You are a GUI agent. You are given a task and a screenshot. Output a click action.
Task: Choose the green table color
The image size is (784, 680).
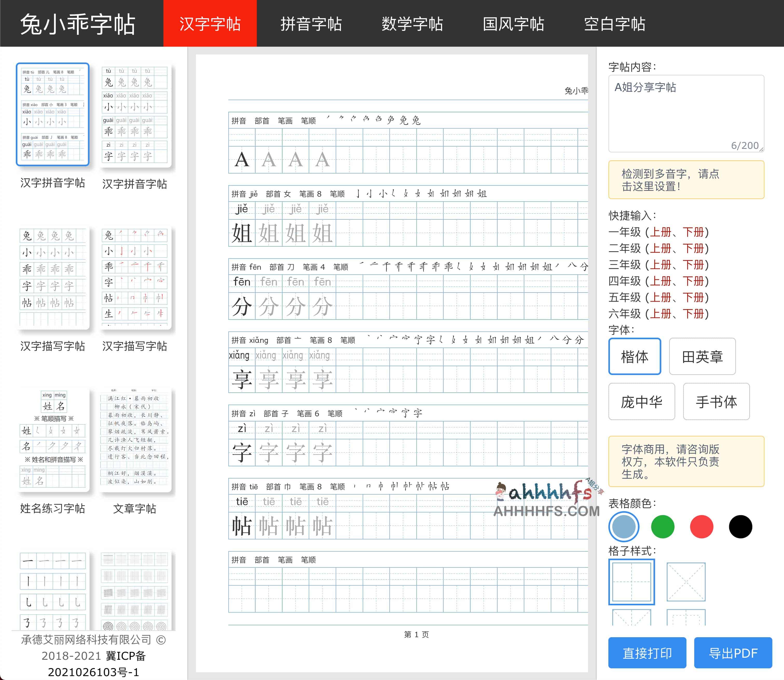point(663,527)
